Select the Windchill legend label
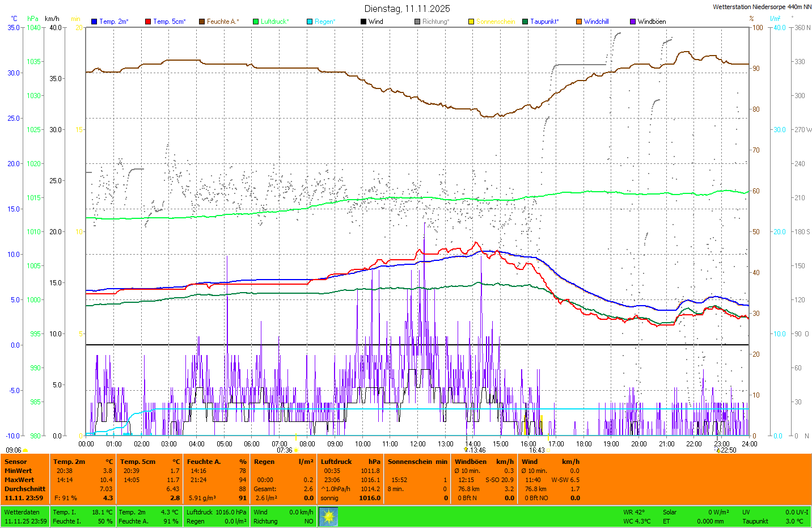The height and width of the screenshot is (528, 812). (596, 22)
